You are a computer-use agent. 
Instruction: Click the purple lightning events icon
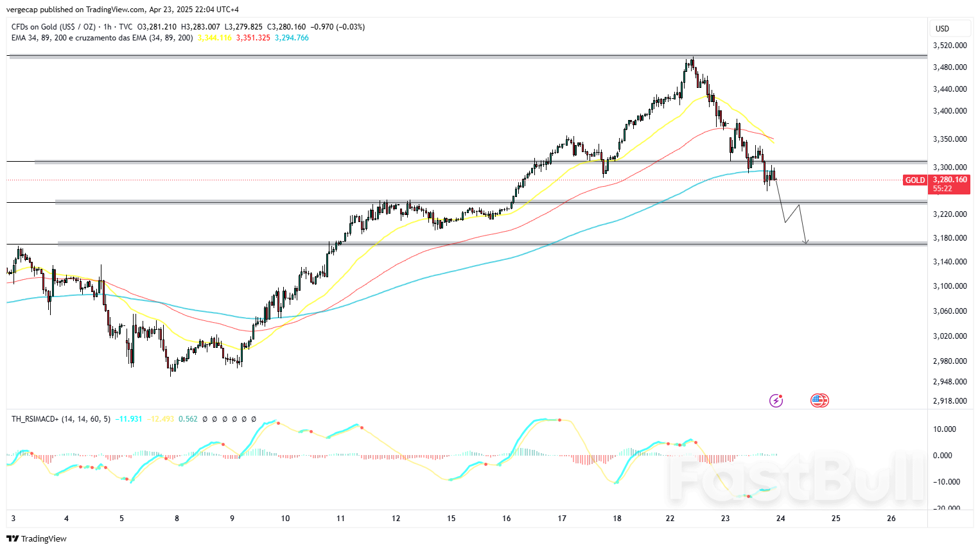(776, 400)
